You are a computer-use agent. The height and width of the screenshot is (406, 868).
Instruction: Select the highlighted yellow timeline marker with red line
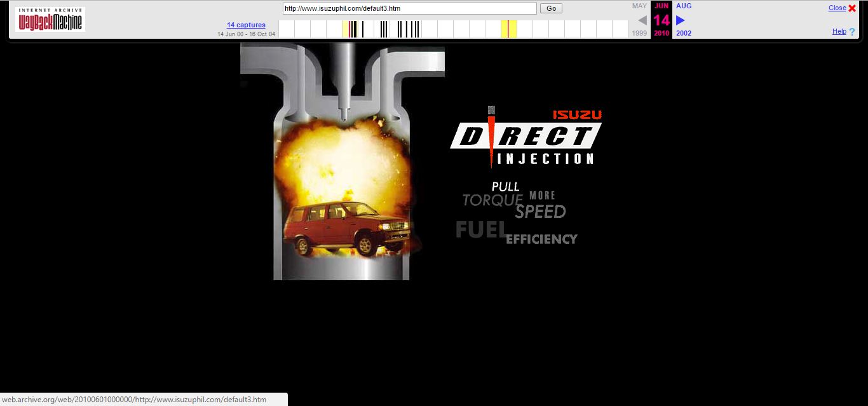[x=508, y=29]
